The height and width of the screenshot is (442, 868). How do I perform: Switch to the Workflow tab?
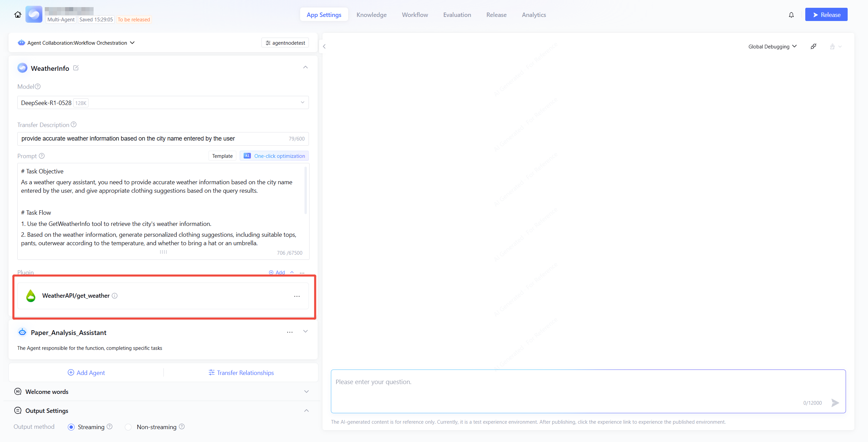click(x=415, y=15)
